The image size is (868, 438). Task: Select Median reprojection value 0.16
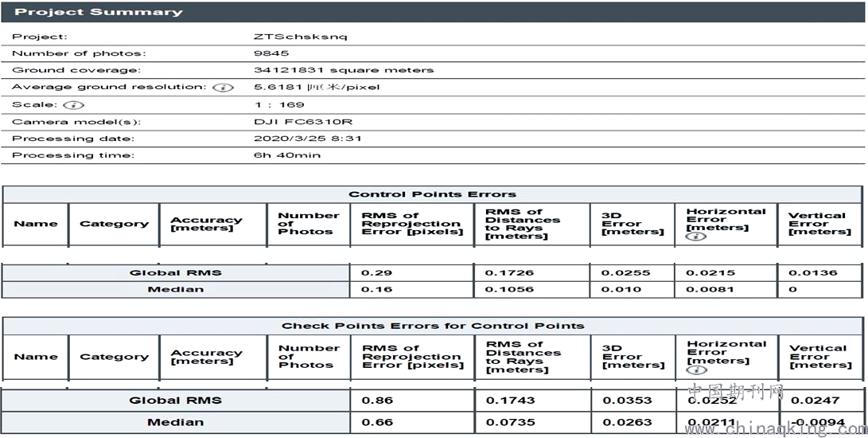[376, 289]
